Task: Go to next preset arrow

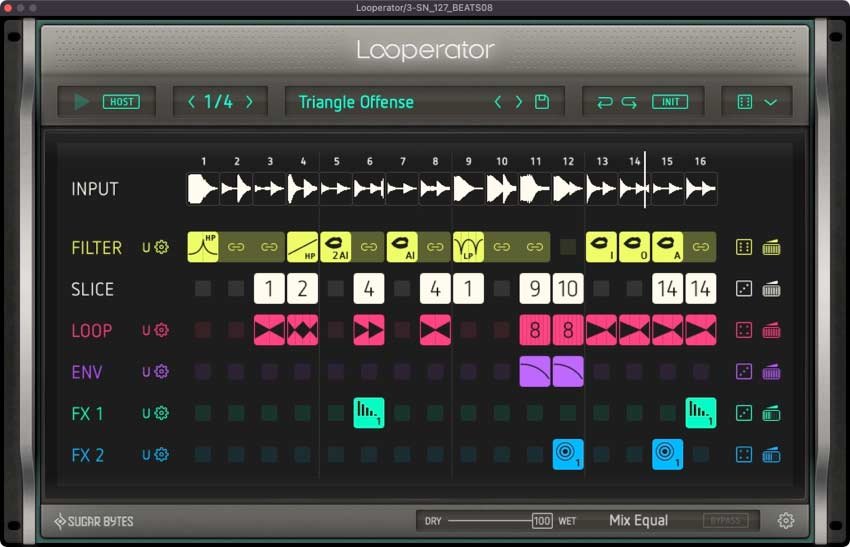Action: (519, 102)
